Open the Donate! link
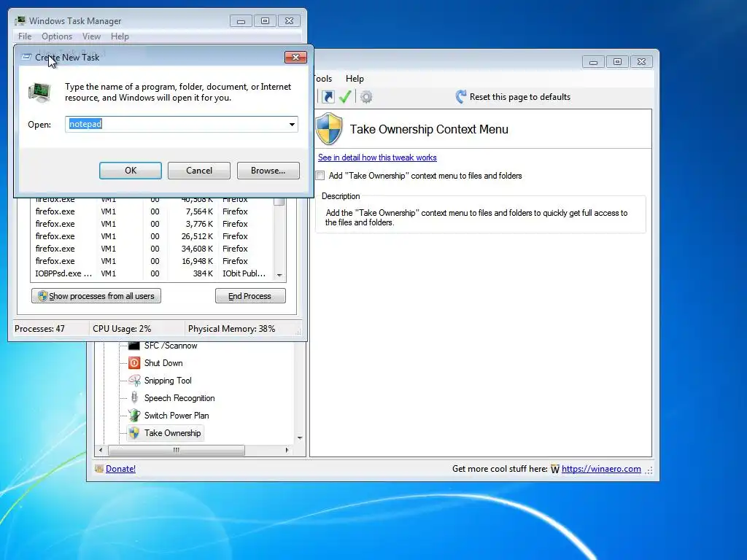 (x=120, y=469)
